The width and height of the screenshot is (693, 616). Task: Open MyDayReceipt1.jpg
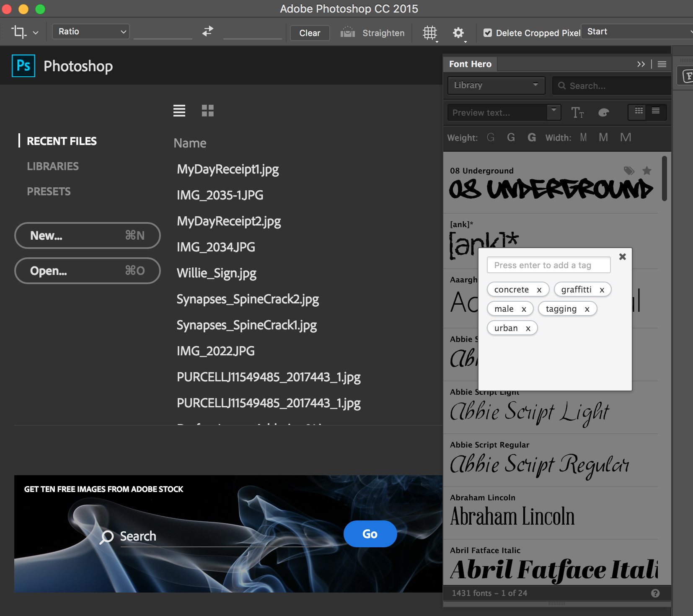(x=228, y=169)
